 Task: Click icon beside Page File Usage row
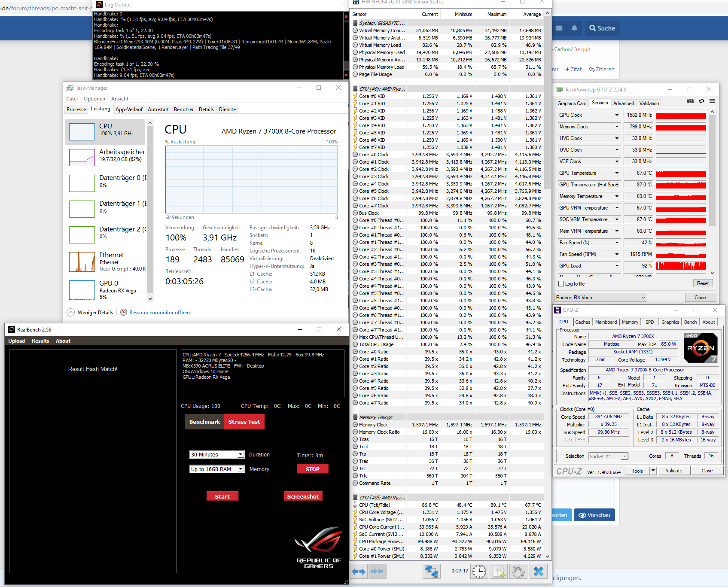(355, 74)
